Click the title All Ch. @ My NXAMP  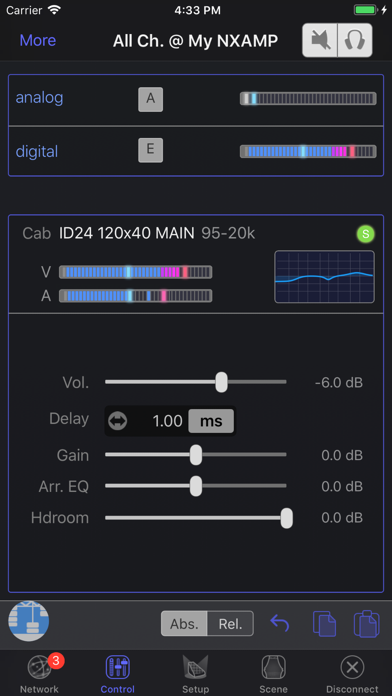point(195,41)
